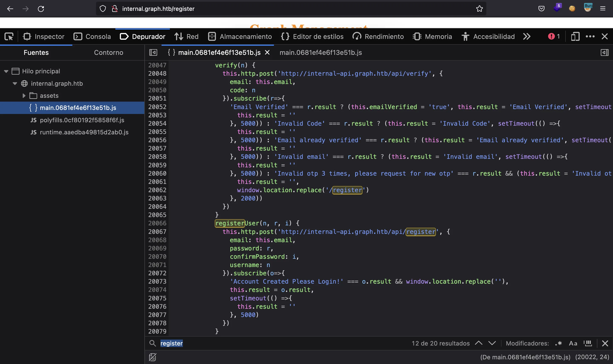
Task: Collapse the Hilo principal tree node
Action: click(x=6, y=71)
